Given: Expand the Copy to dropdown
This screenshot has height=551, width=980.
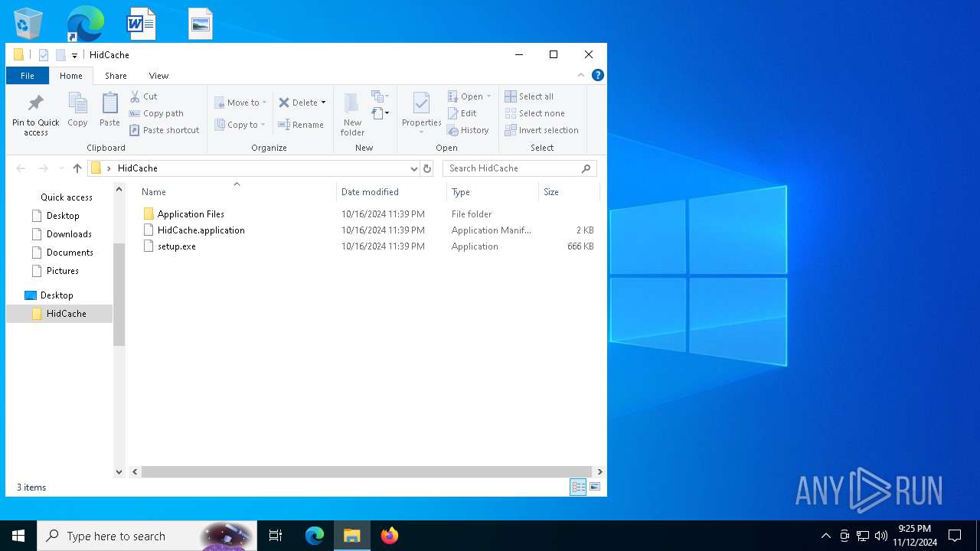Looking at the screenshot, I should pyautogui.click(x=263, y=125).
